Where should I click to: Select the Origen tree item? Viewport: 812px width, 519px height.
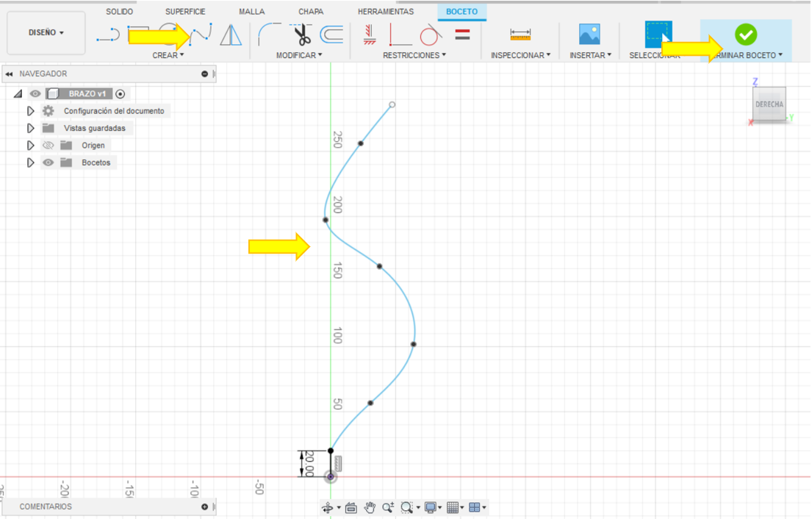(93, 146)
